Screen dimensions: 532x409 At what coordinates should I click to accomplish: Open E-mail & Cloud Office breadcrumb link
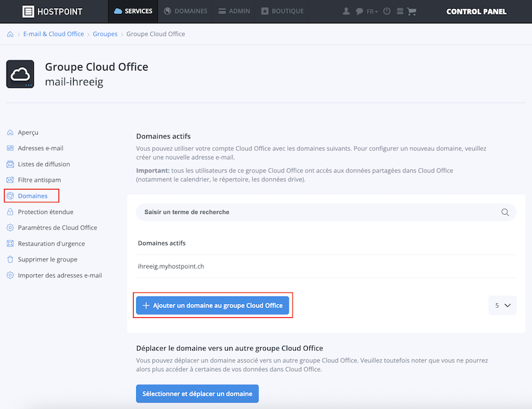click(x=54, y=34)
